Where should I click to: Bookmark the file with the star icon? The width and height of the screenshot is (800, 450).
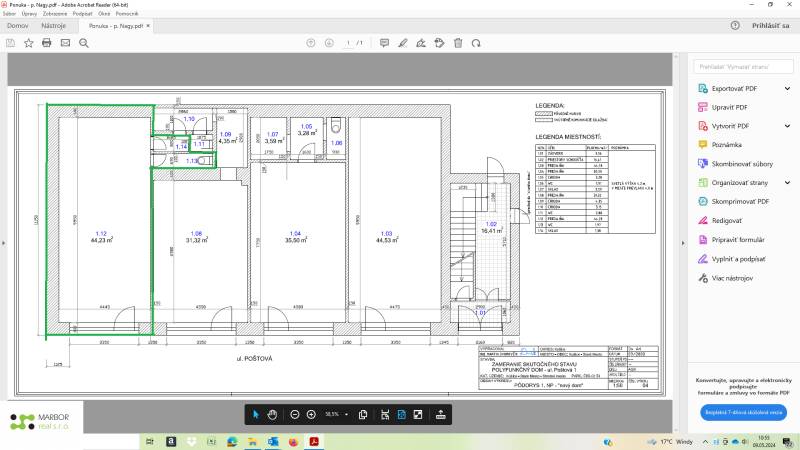pos(29,43)
